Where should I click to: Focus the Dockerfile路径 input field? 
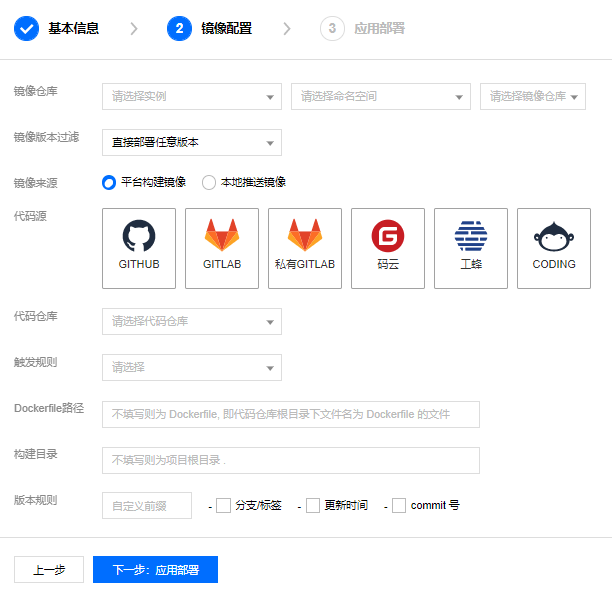290,414
